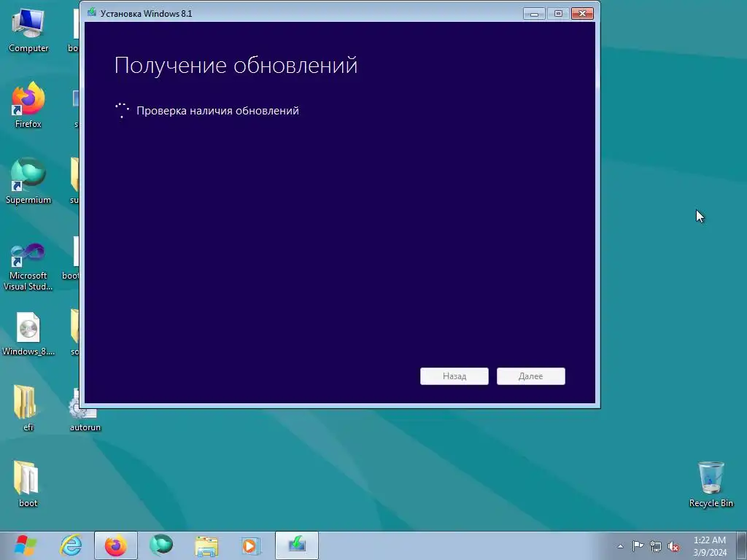Click the Далее button in setup
Viewport: 747px width, 560px height.
(531, 376)
